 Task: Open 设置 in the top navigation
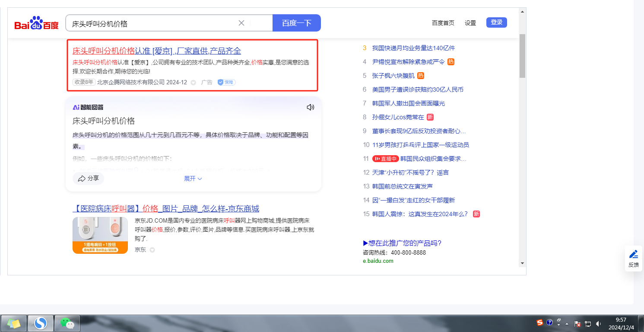coord(470,23)
